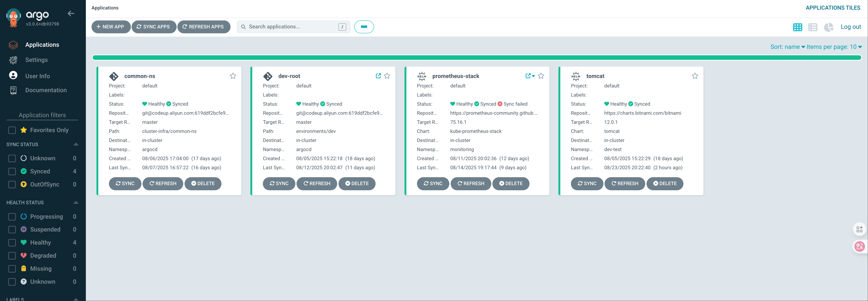Collapse sidebar with back arrow

71,13
